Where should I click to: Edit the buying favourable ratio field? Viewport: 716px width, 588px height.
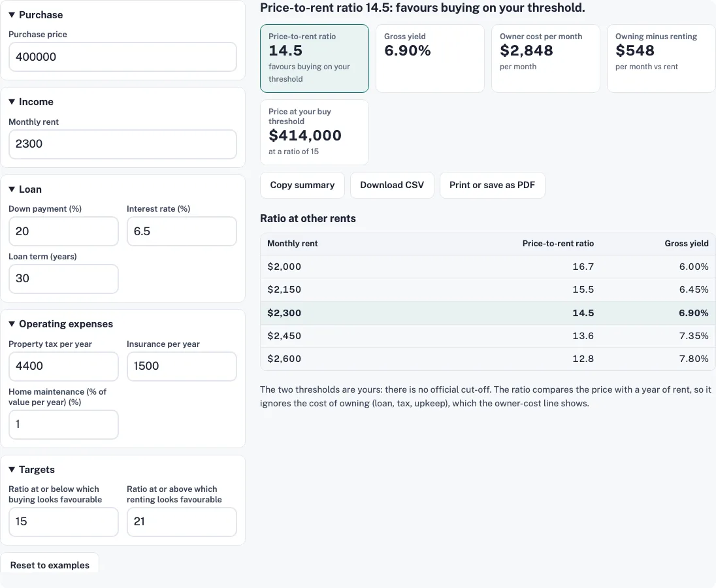coord(63,522)
